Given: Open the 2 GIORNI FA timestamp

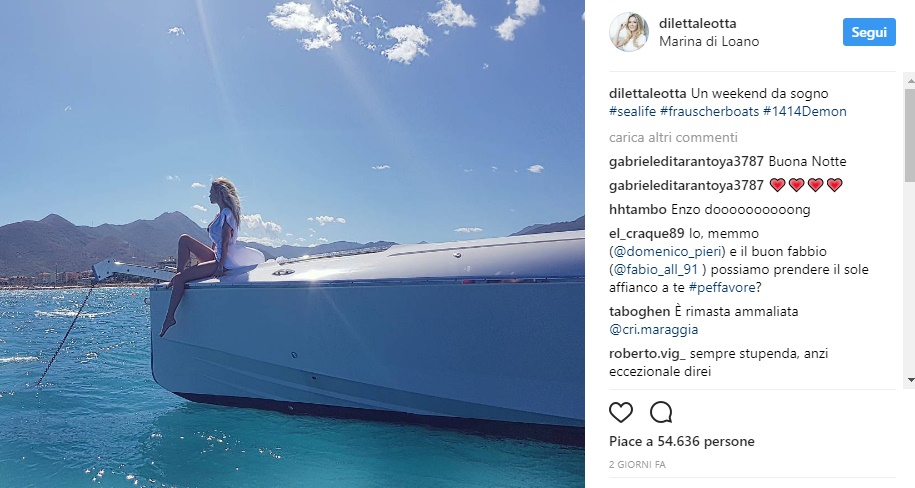Looking at the screenshot, I should click(637, 465).
